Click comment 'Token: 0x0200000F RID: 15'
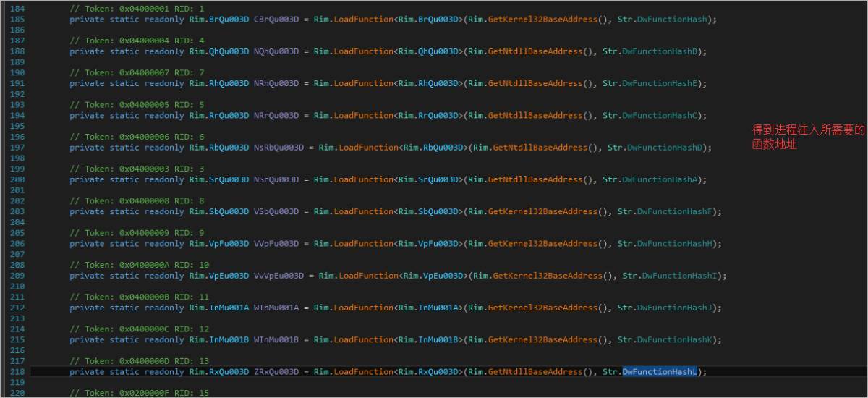 [140, 392]
